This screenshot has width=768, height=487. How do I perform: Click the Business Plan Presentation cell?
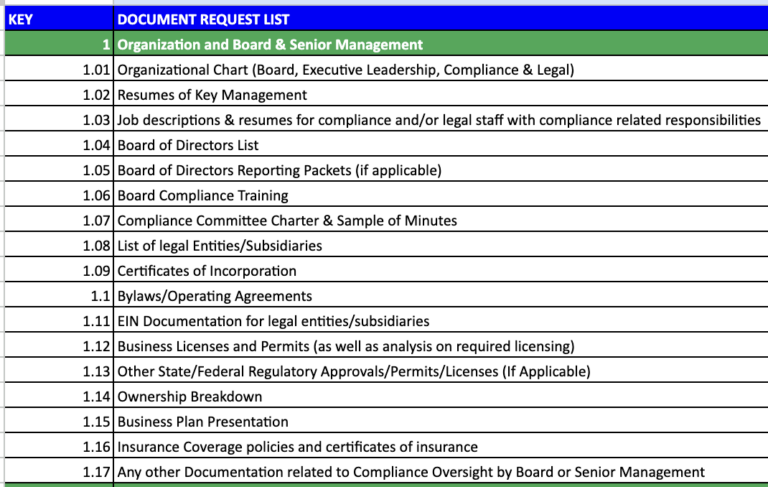tap(203, 421)
